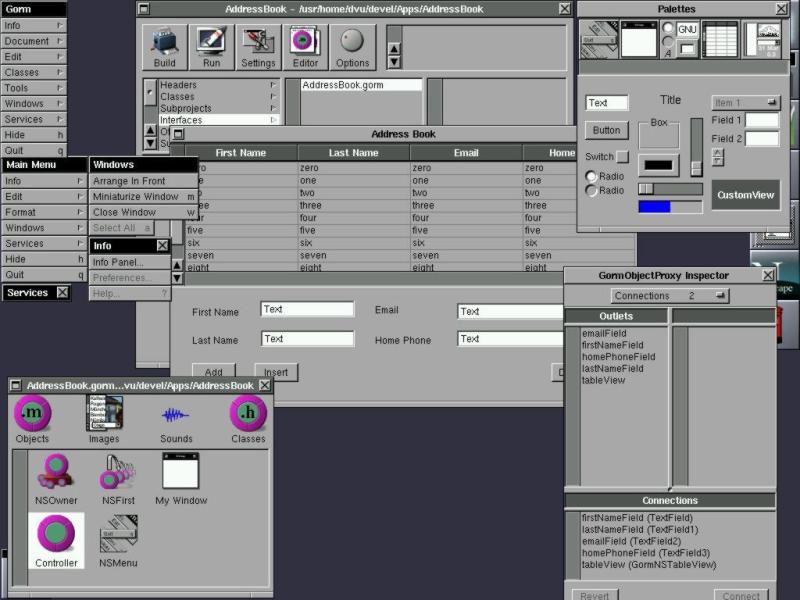
Task: Click the First Name text field
Action: point(307,310)
